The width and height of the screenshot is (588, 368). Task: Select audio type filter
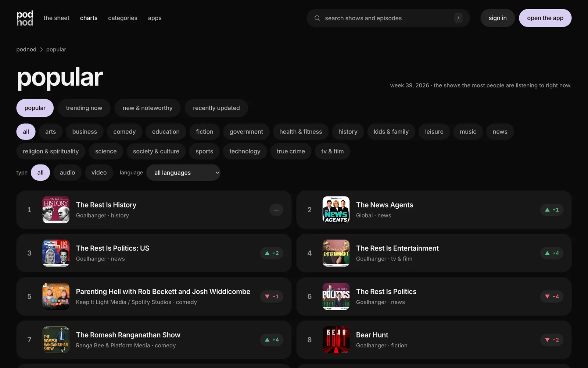67,173
